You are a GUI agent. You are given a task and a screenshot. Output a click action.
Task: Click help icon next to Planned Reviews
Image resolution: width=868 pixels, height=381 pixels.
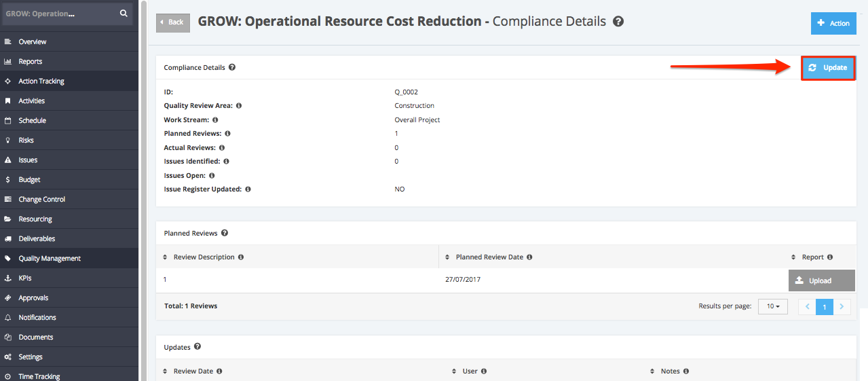point(225,233)
